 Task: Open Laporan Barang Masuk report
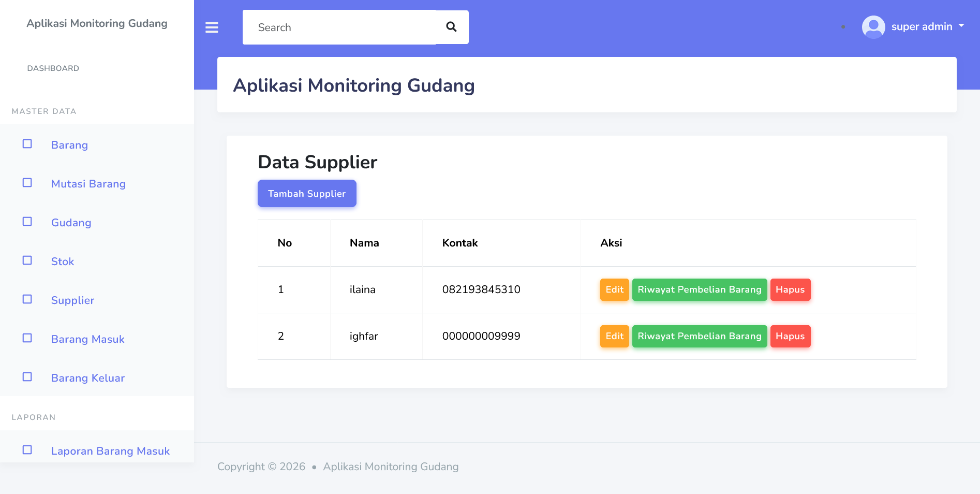tap(110, 451)
